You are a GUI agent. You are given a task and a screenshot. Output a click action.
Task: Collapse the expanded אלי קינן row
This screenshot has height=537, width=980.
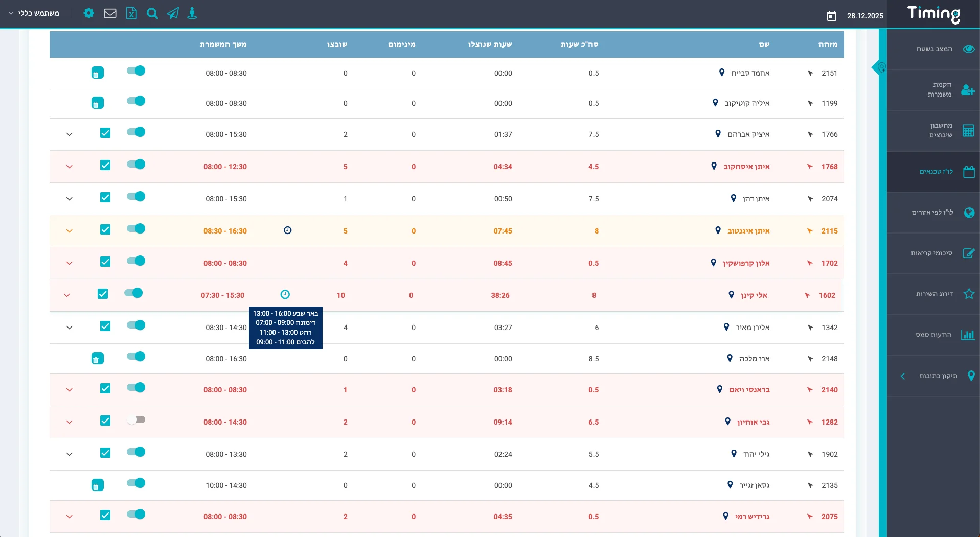[x=67, y=295]
